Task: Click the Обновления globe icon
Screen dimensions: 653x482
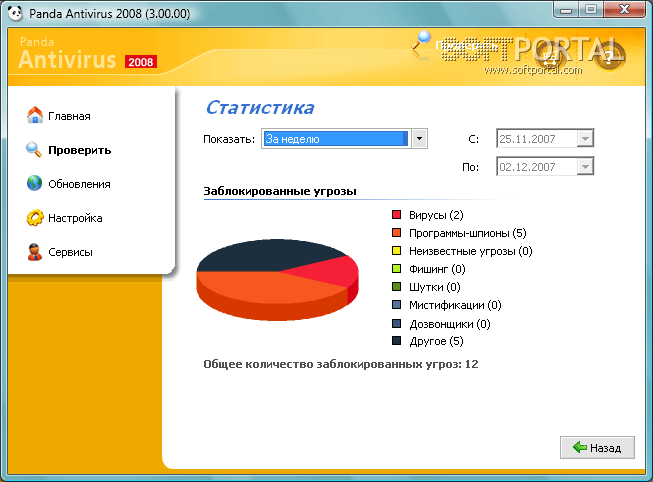Action: pos(35,183)
